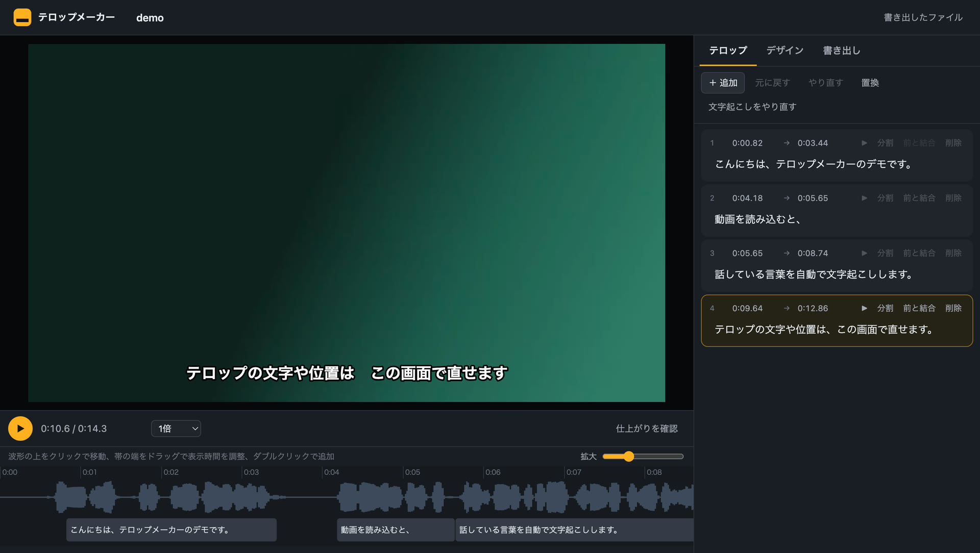Click 削除 on caption 2
Viewport: 980px width, 553px height.
click(x=953, y=198)
